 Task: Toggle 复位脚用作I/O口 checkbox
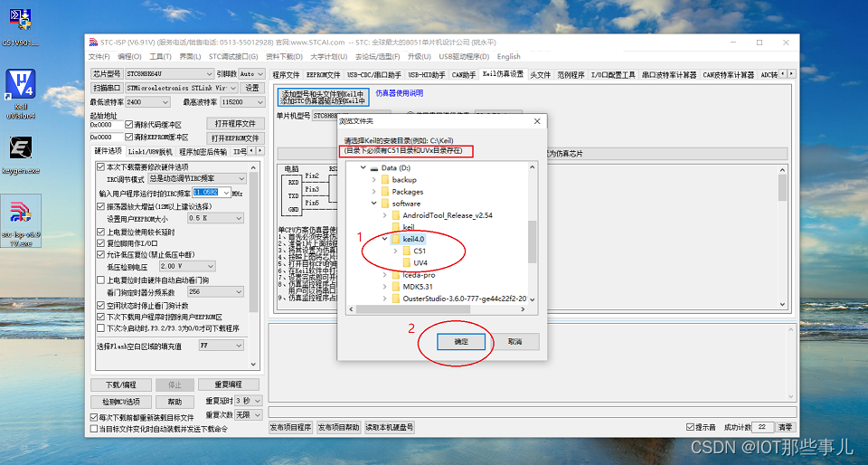(100, 243)
